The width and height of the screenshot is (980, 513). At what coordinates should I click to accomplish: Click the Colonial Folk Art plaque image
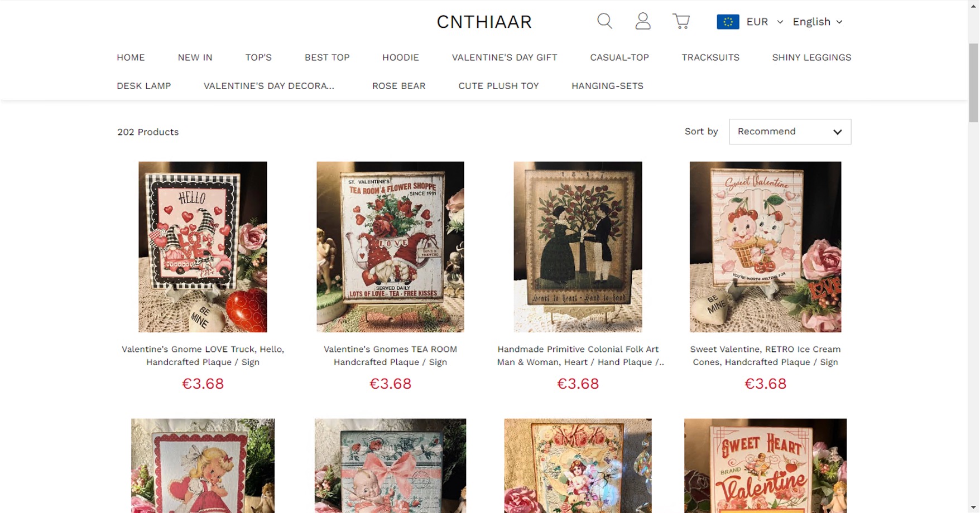click(x=578, y=247)
